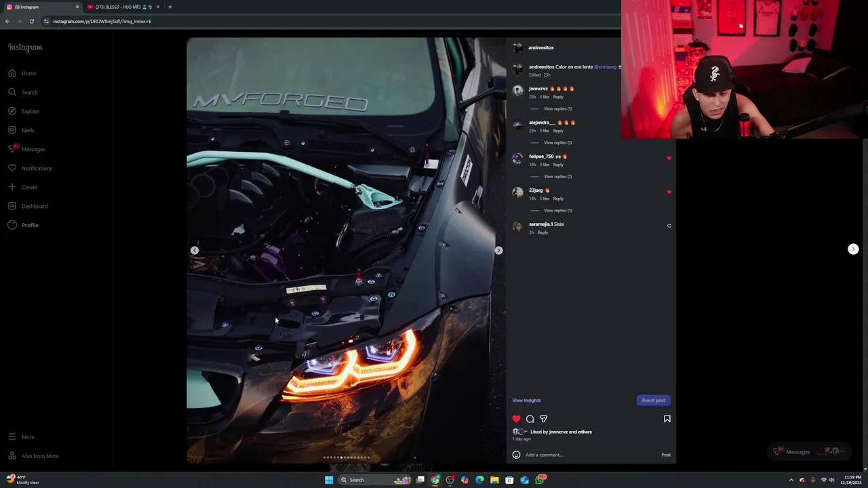868x488 pixels.
Task: Open weather widget on taskbar
Action: coord(22,480)
